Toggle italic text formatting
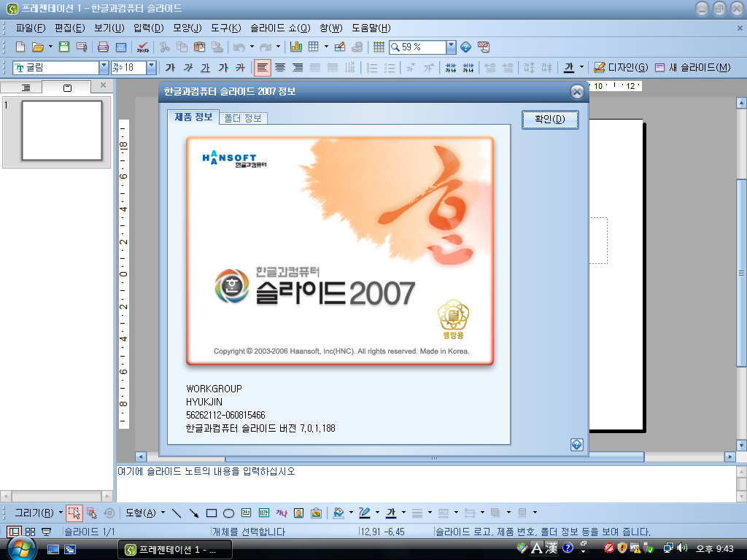Viewport: 747px width, 560px height. pyautogui.click(x=188, y=68)
